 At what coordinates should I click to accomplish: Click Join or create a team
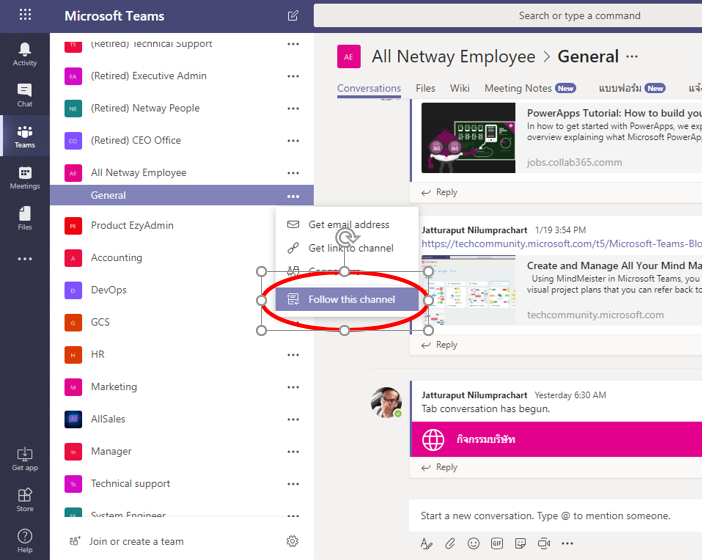(x=136, y=541)
